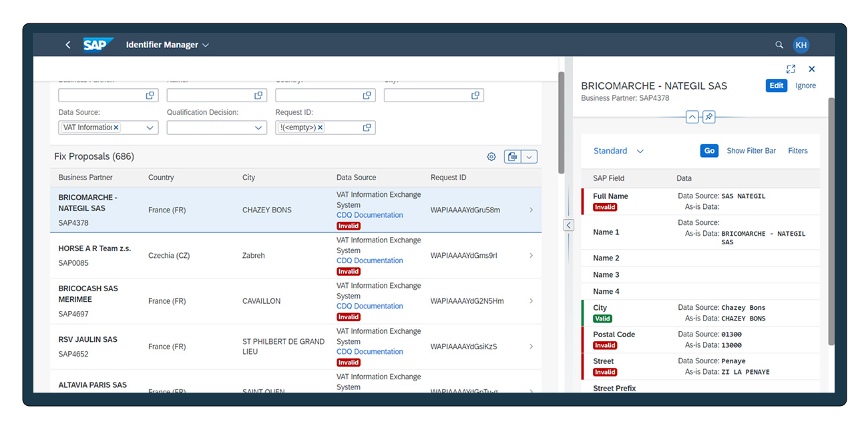This screenshot has height=426, width=868.
Task: Open CDQ Documentation link for HORSE A R Team row
Action: tap(370, 260)
